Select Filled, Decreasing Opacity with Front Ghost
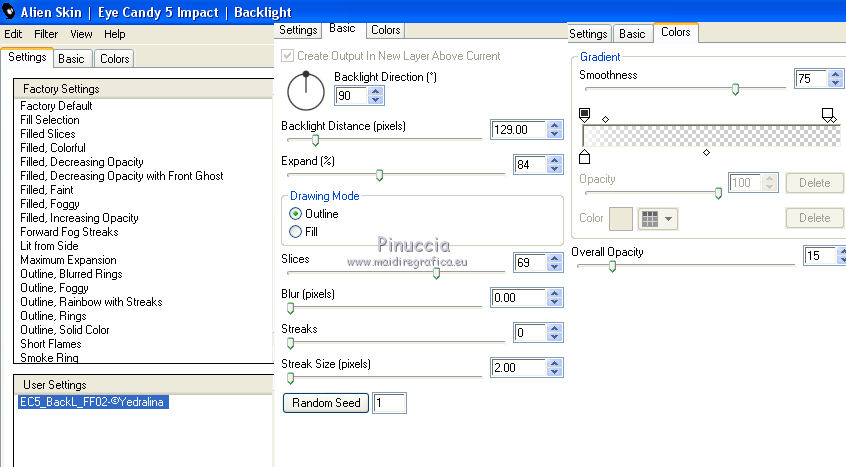 tap(121, 176)
